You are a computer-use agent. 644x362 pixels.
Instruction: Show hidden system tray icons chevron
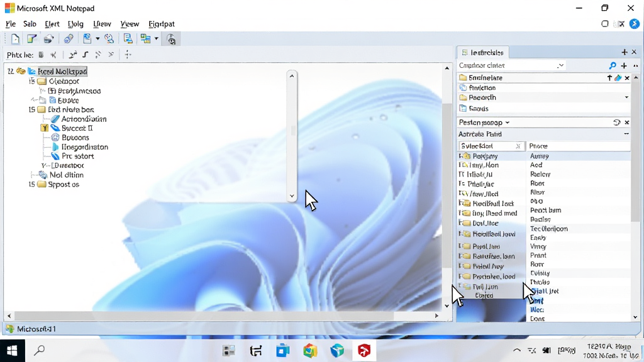pyautogui.click(x=517, y=351)
